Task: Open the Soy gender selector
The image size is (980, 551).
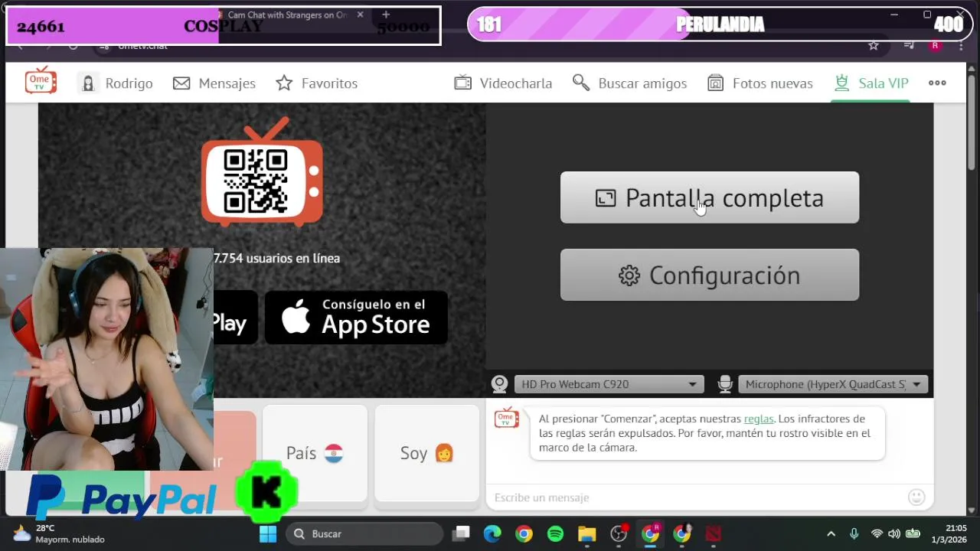Action: click(426, 453)
